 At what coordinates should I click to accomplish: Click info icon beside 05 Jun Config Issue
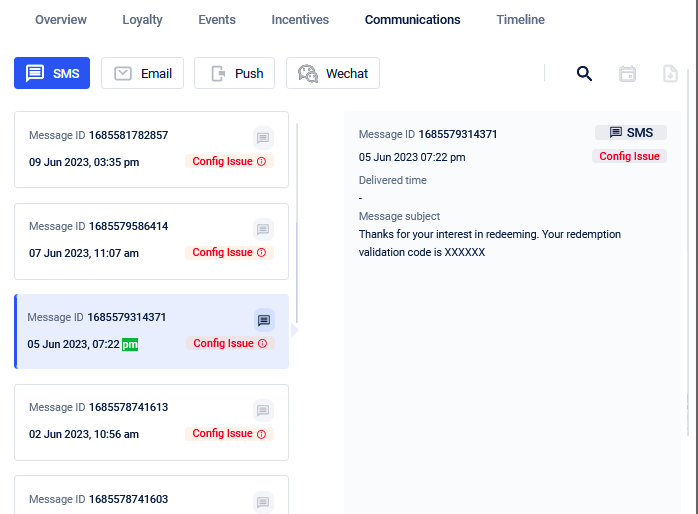click(263, 344)
